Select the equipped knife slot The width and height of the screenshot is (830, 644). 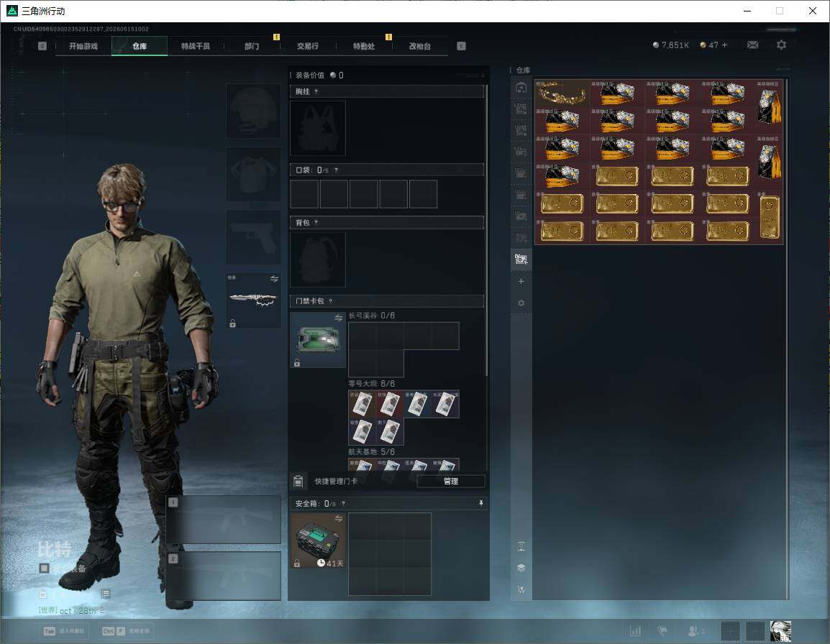click(254, 300)
